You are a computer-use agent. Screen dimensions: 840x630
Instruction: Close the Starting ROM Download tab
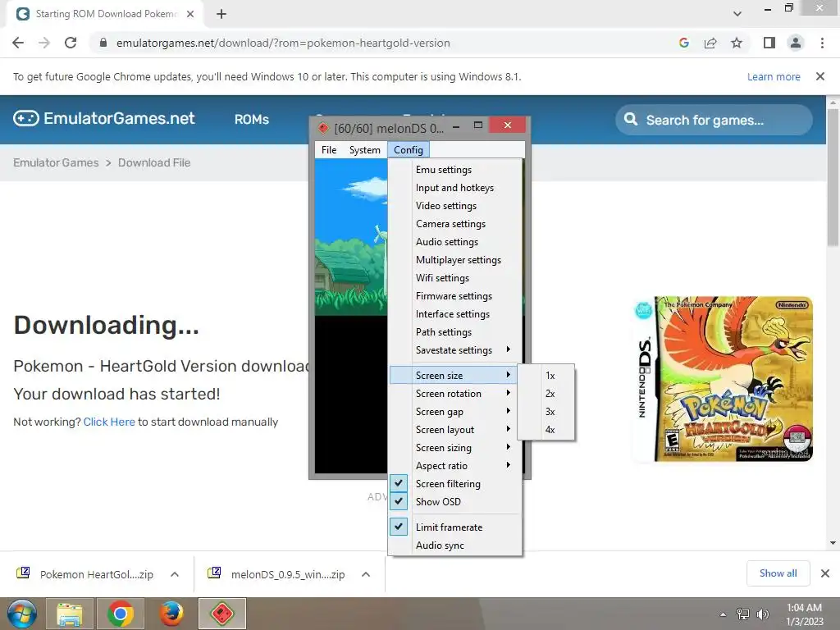(190, 14)
